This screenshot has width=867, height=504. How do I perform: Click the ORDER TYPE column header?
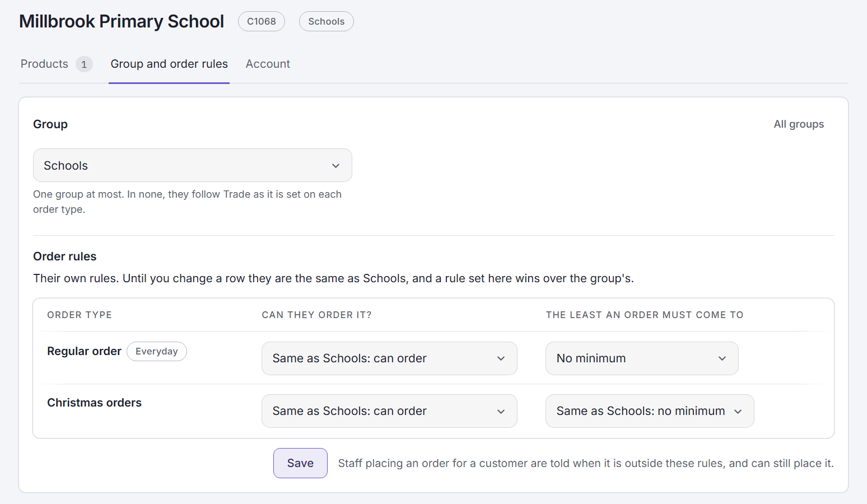[80, 315]
